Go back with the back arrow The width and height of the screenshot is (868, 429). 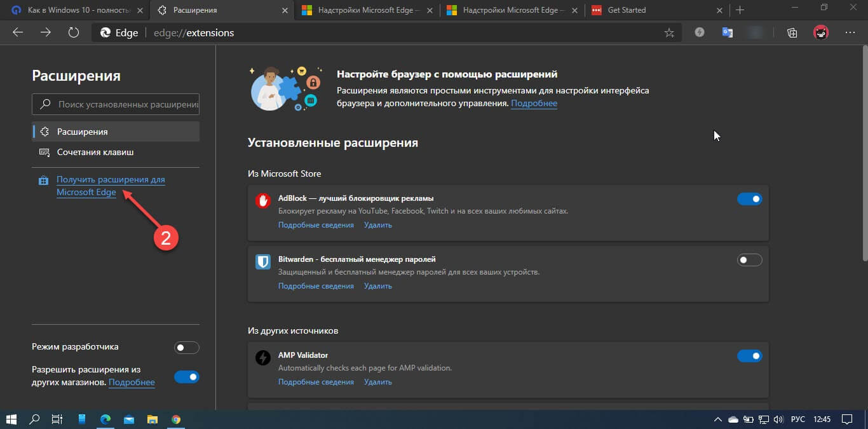coord(18,32)
